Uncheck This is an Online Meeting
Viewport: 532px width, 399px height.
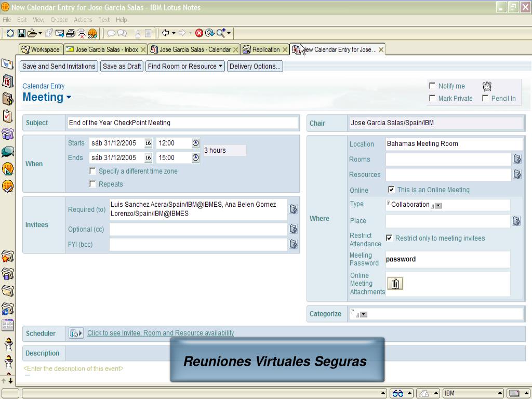pos(391,189)
